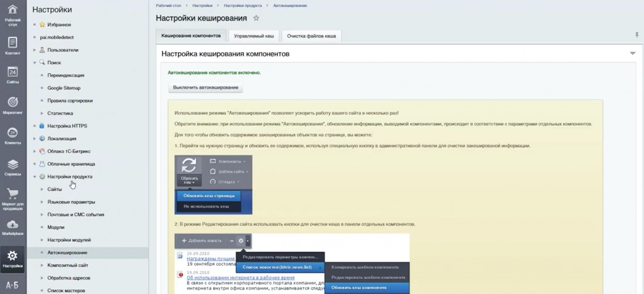
Task: Expand the Настройки модулей node
Action: 42,240
